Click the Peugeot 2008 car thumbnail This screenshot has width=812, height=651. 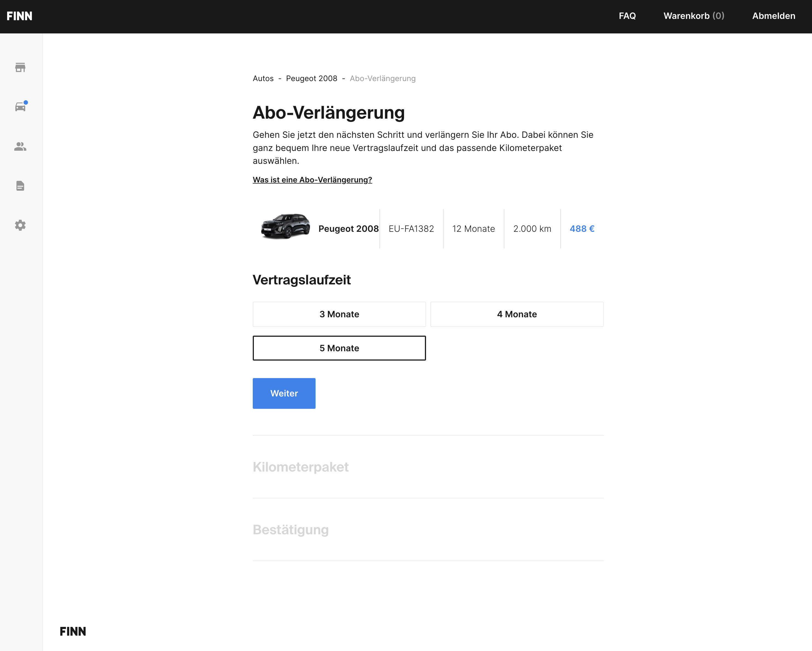click(x=285, y=226)
